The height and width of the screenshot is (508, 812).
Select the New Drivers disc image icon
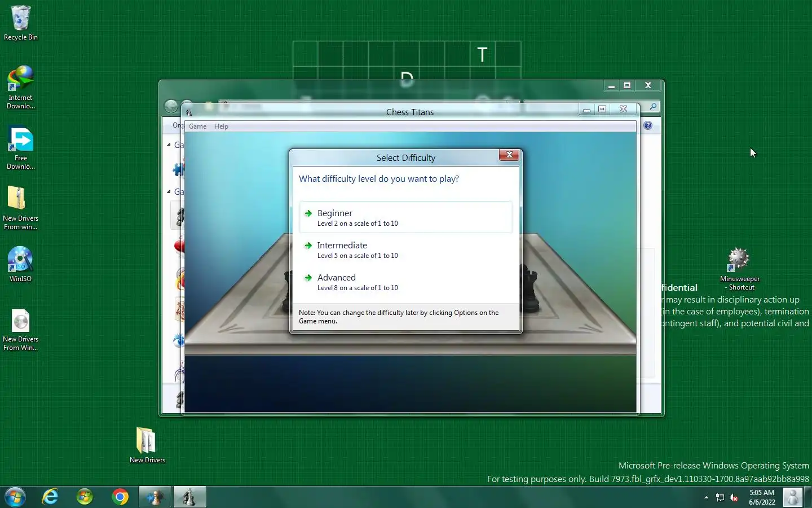pos(21,330)
